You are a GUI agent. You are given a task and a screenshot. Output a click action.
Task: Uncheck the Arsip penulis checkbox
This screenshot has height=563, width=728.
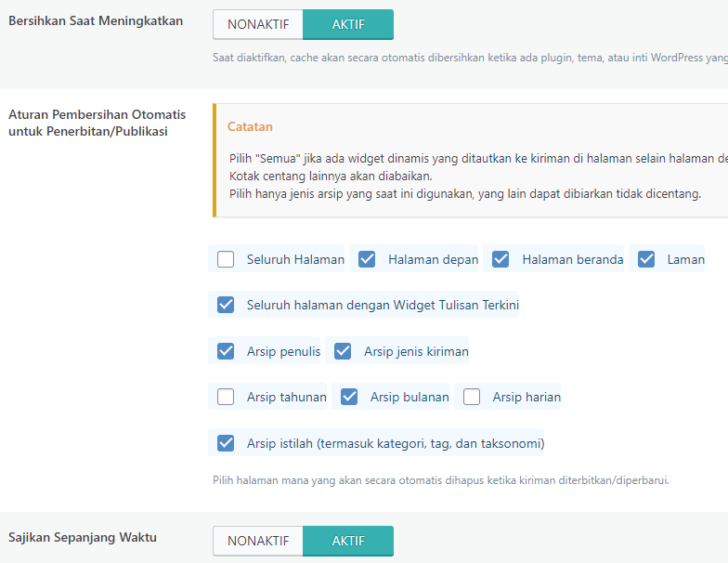(226, 351)
